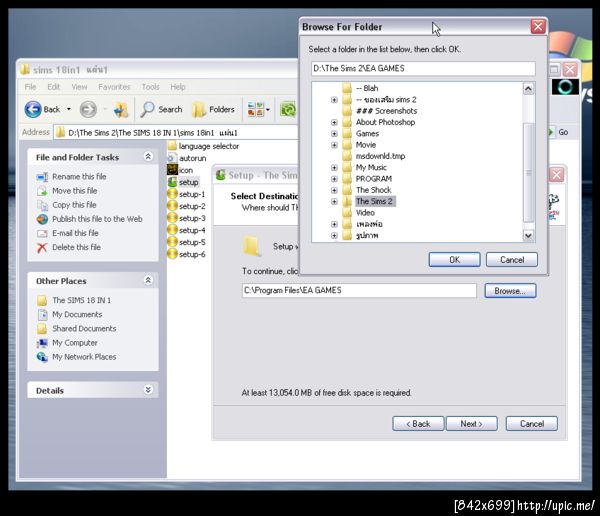The width and height of the screenshot is (600, 516).
Task: Click the Forward arrow icon in Explorer toolbar
Action: tap(88, 109)
